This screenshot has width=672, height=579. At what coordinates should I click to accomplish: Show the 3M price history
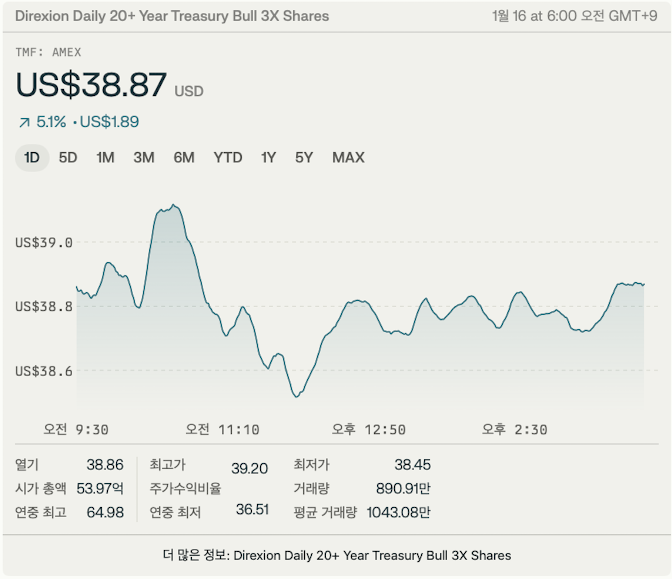point(144,158)
